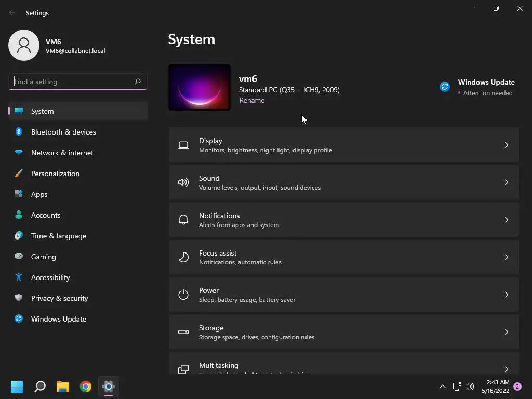The image size is (532, 399).
Task: Launch File Explorer from the taskbar
Action: point(63,387)
